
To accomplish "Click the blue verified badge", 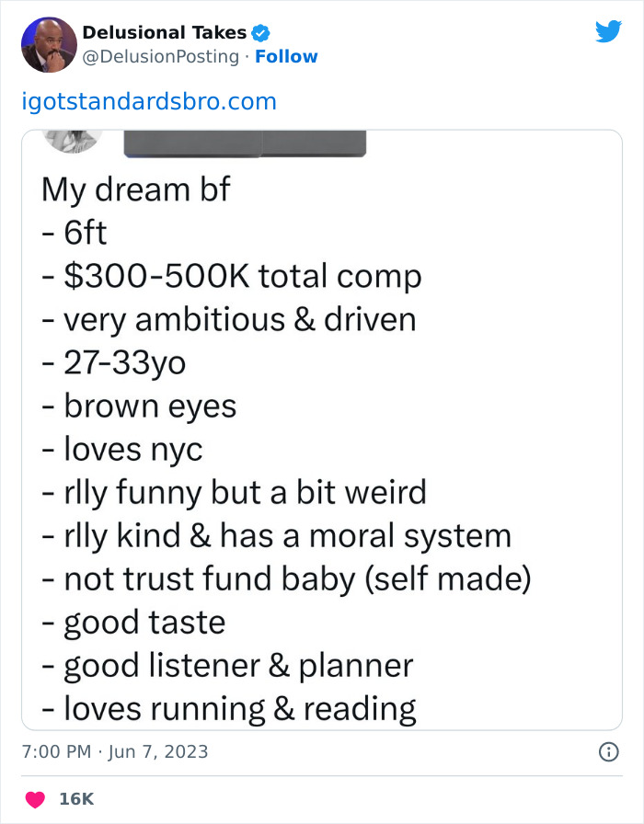I will click(x=260, y=33).
